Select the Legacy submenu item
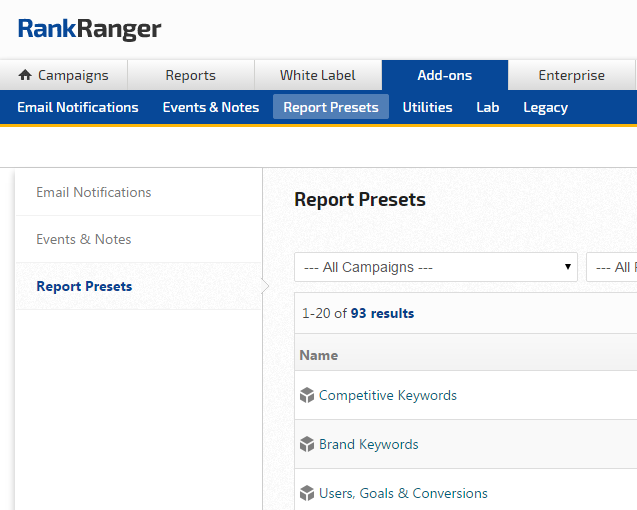The image size is (637, 510). pyautogui.click(x=545, y=107)
